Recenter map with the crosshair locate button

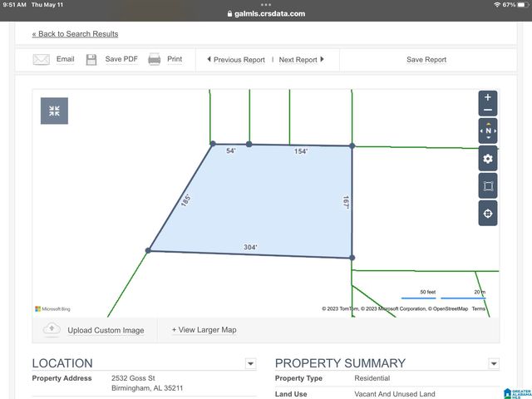(x=488, y=214)
